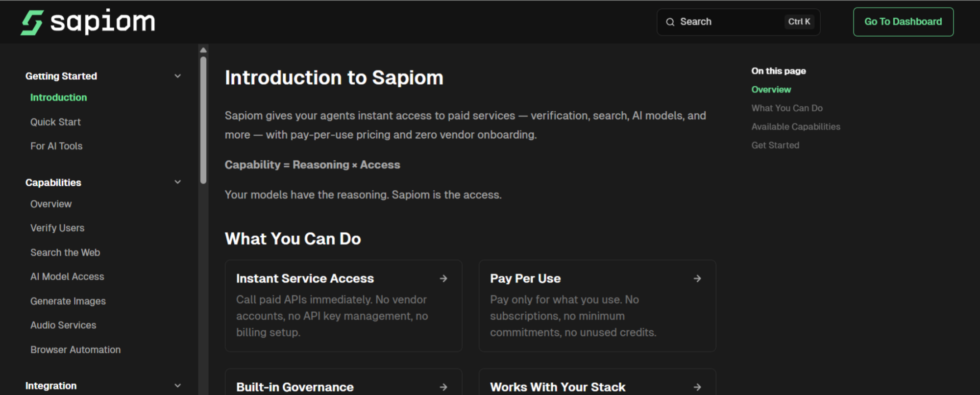Jump to Available Capabilities section
This screenshot has width=980, height=395.
coord(795,127)
